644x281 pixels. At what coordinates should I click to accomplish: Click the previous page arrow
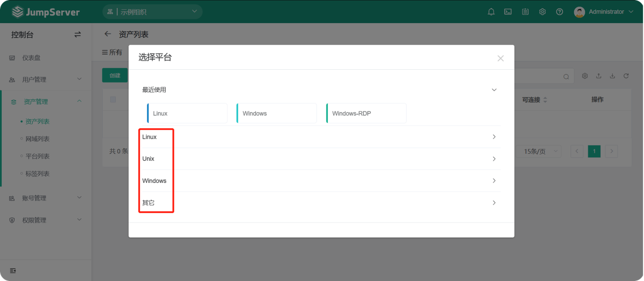pyautogui.click(x=577, y=152)
